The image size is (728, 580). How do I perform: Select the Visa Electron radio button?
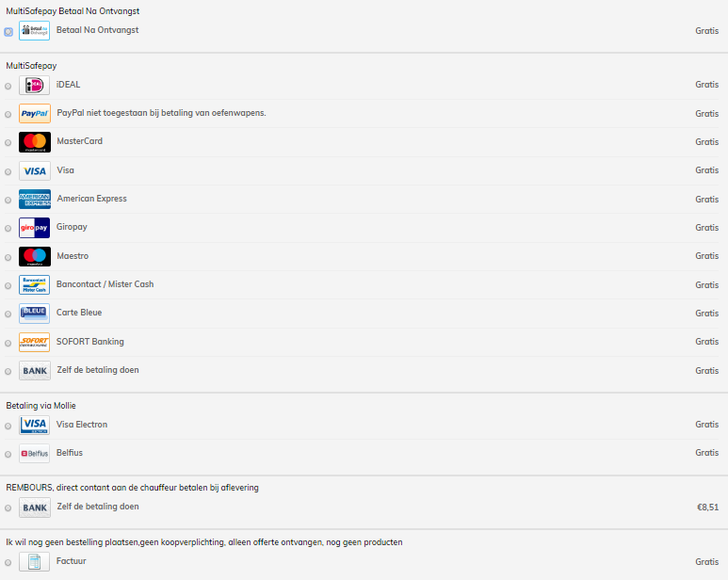8,426
